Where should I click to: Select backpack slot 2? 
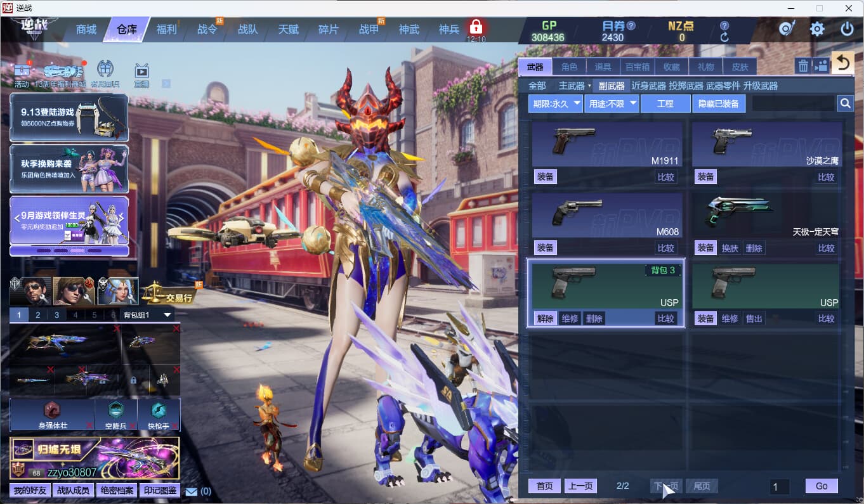(x=38, y=315)
